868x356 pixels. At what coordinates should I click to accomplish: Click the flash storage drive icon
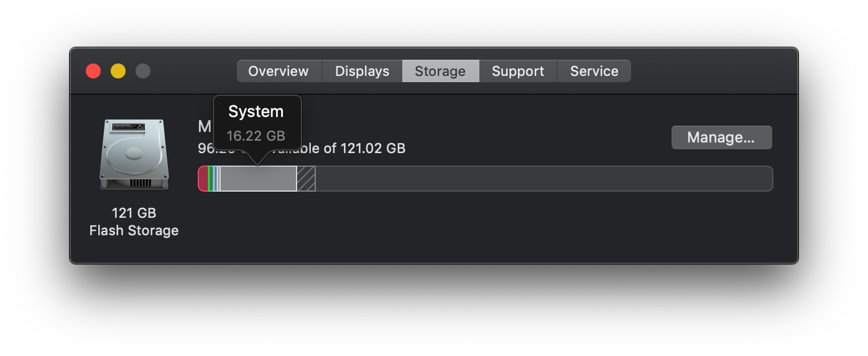[134, 154]
